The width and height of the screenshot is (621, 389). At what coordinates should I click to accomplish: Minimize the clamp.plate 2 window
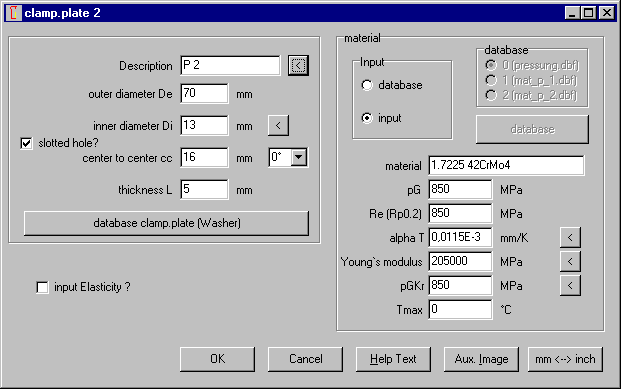point(572,13)
